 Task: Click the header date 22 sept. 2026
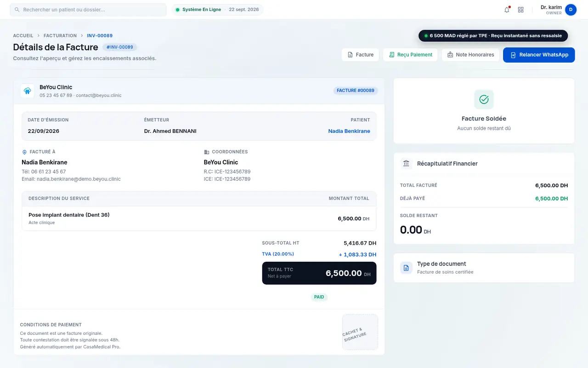tap(244, 10)
